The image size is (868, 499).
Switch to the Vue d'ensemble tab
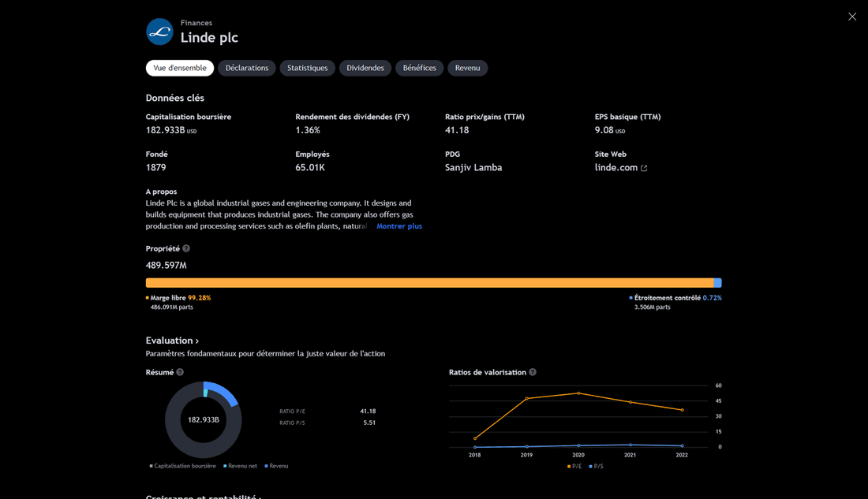(180, 68)
